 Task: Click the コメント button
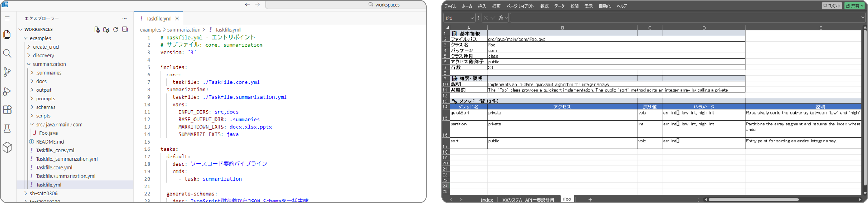[832, 6]
